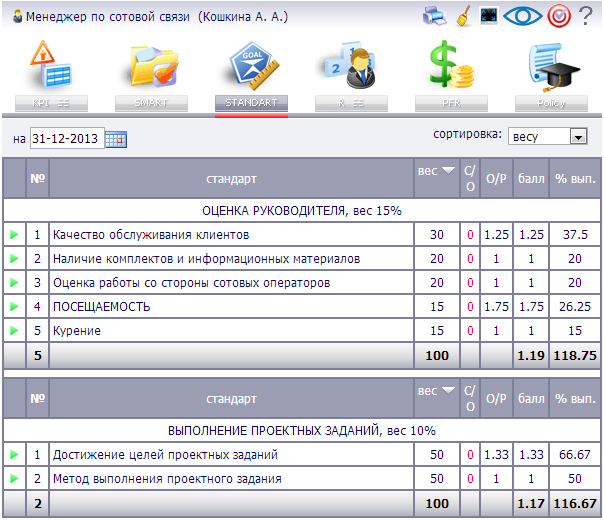Viewport: 604px width, 521px height.
Task: Click the date field 31-12-2013
Action: pyautogui.click(x=67, y=138)
